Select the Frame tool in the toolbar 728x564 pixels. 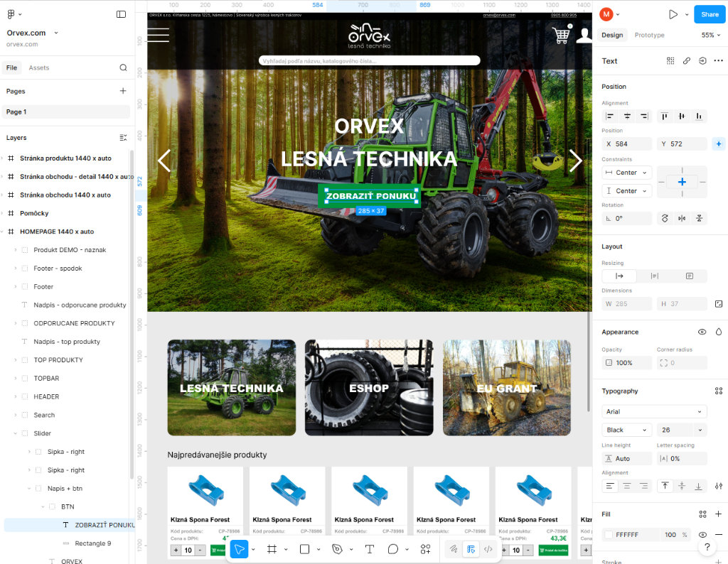(x=272, y=549)
